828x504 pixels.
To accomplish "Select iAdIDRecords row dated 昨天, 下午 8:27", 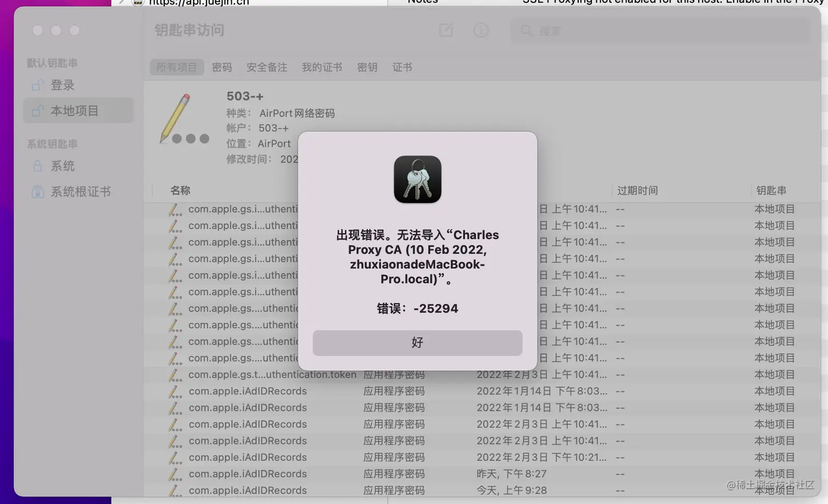I will point(482,474).
